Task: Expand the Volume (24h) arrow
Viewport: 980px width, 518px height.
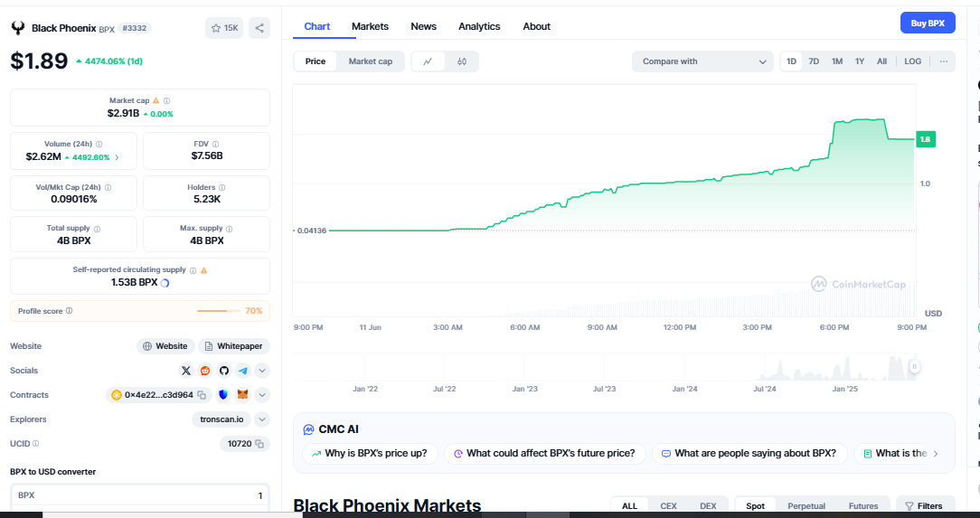Action: (117, 157)
